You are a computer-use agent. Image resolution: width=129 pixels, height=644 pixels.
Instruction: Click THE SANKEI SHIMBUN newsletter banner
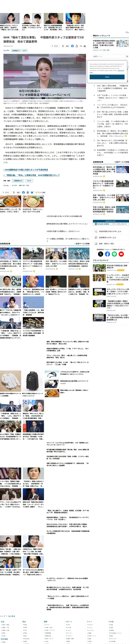tap(111, 223)
